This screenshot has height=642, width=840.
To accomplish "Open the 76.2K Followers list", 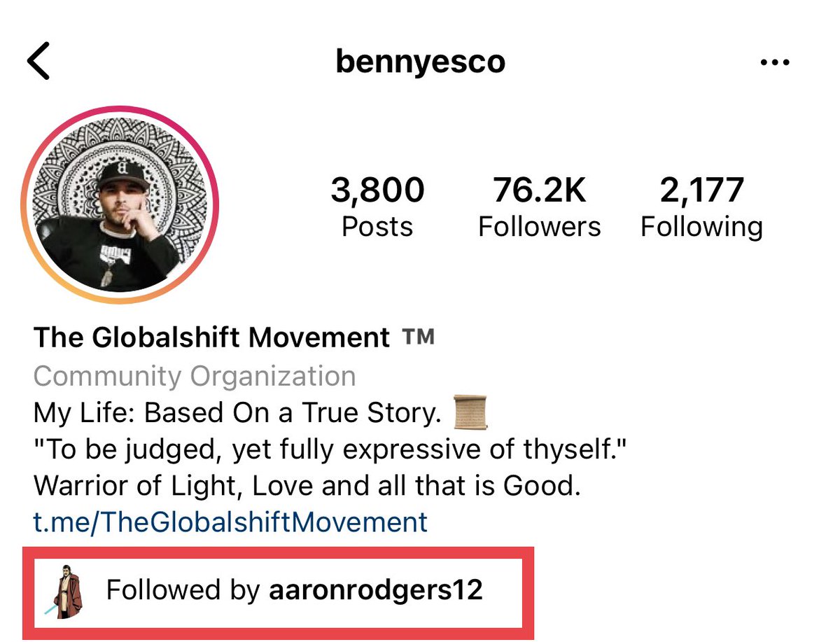I will 539,208.
